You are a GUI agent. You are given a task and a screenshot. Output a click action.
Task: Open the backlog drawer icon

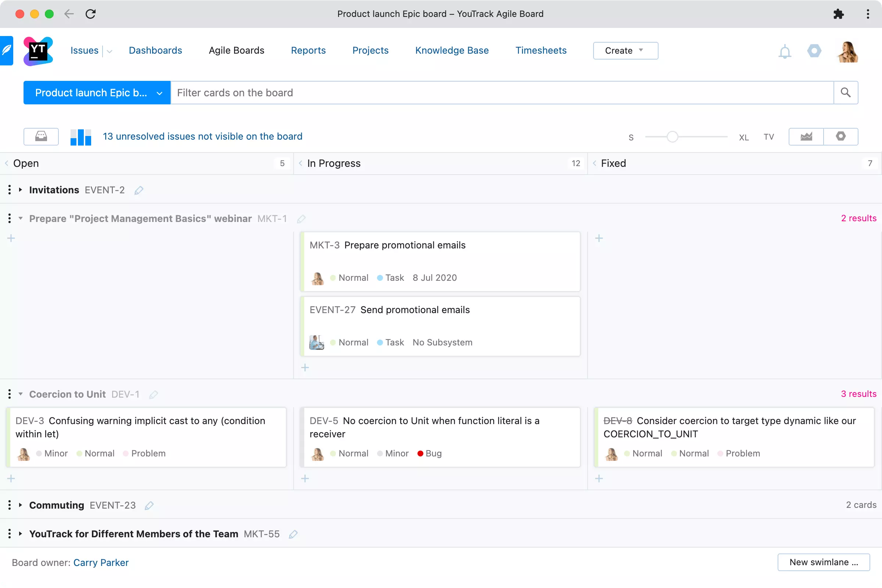click(x=41, y=136)
